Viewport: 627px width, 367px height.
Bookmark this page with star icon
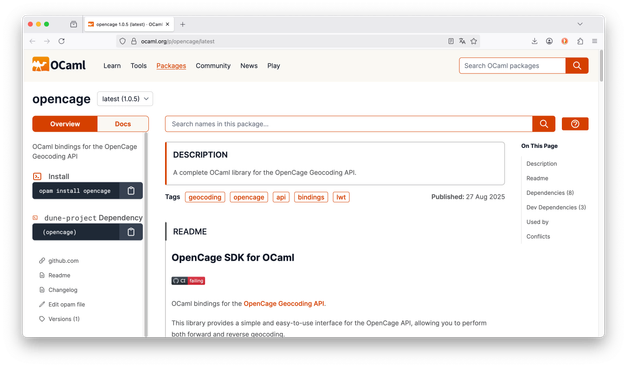pyautogui.click(x=474, y=41)
